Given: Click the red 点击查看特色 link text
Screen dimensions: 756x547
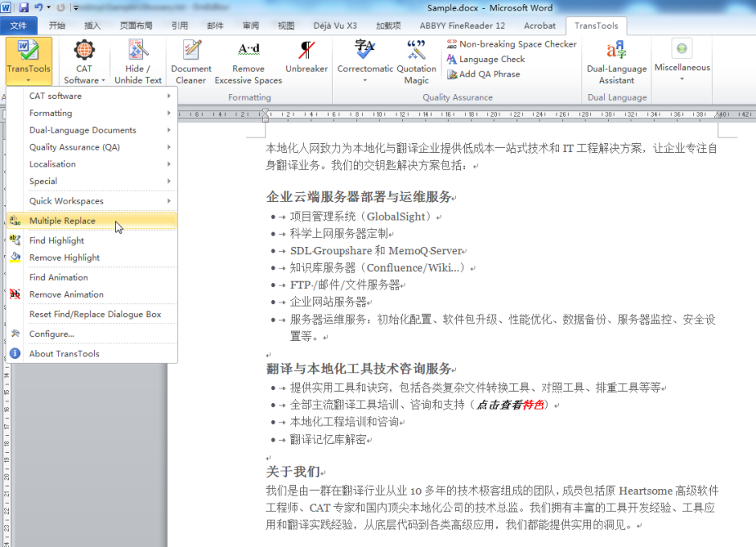Looking at the screenshot, I should [x=510, y=405].
